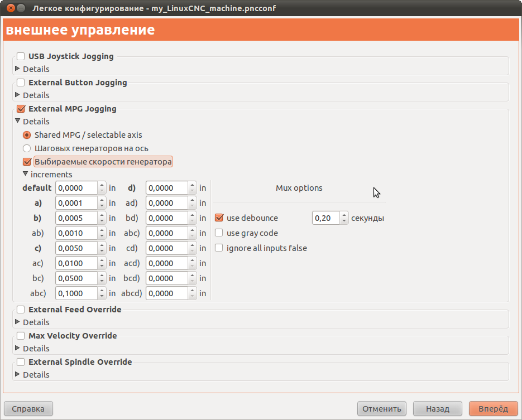Select Шаговых генераторов на ось radio

pyautogui.click(x=27, y=148)
